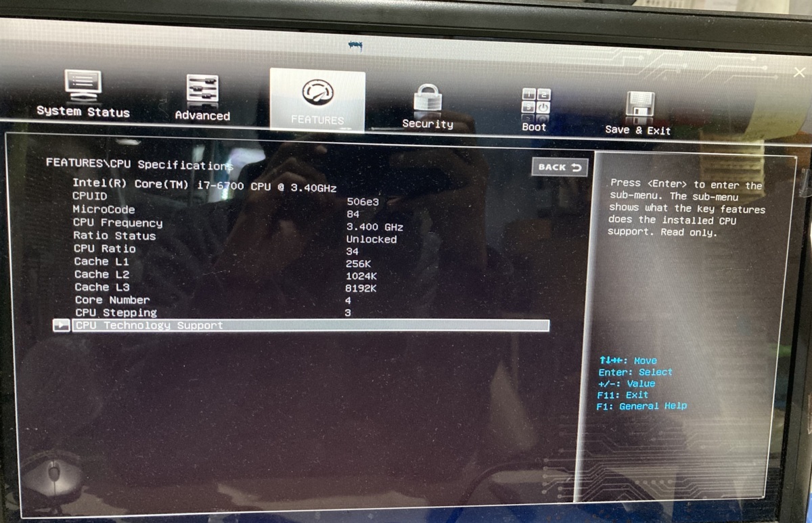Screen dimensions: 812x523
Task: Switch to the Advanced tab label
Action: 202,116
